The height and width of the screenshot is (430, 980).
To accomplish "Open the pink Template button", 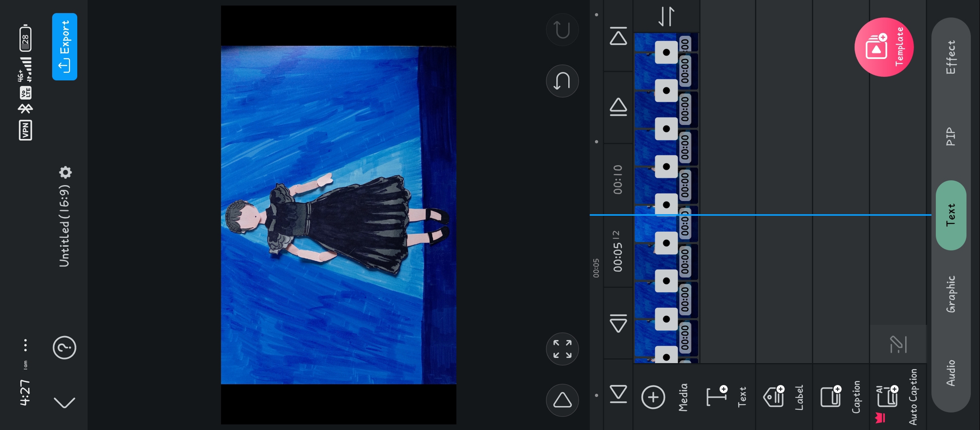I will (884, 47).
